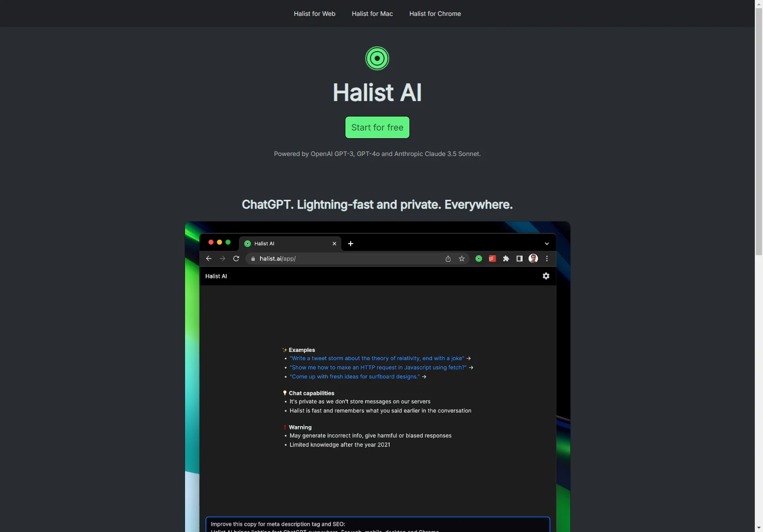This screenshot has width=763, height=532.
Task: Click the browser forward arrow in the screenshot
Action: coord(222,259)
